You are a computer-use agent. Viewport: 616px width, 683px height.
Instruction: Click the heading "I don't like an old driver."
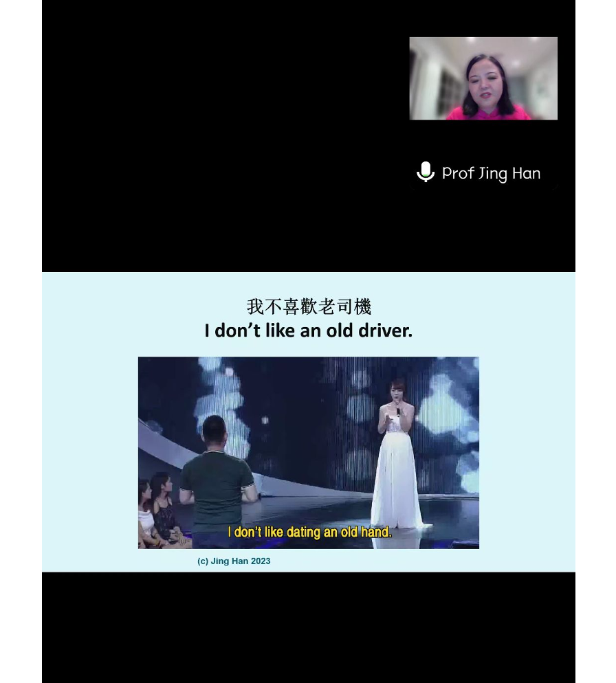click(x=308, y=331)
